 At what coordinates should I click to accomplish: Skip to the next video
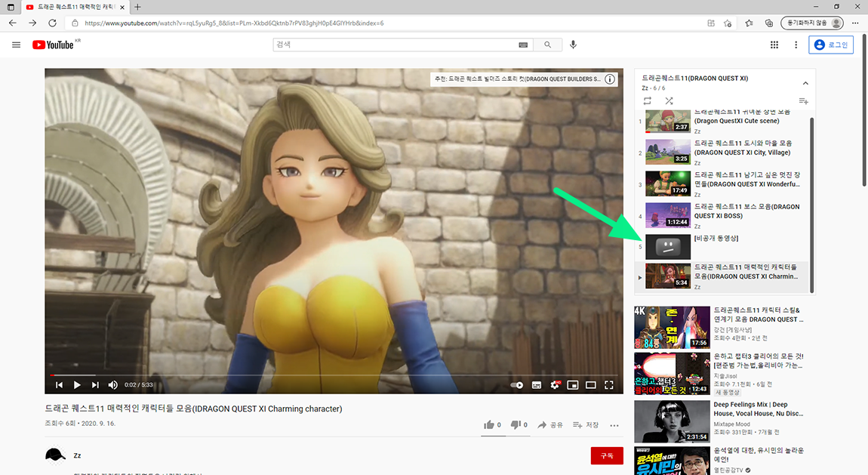click(95, 385)
